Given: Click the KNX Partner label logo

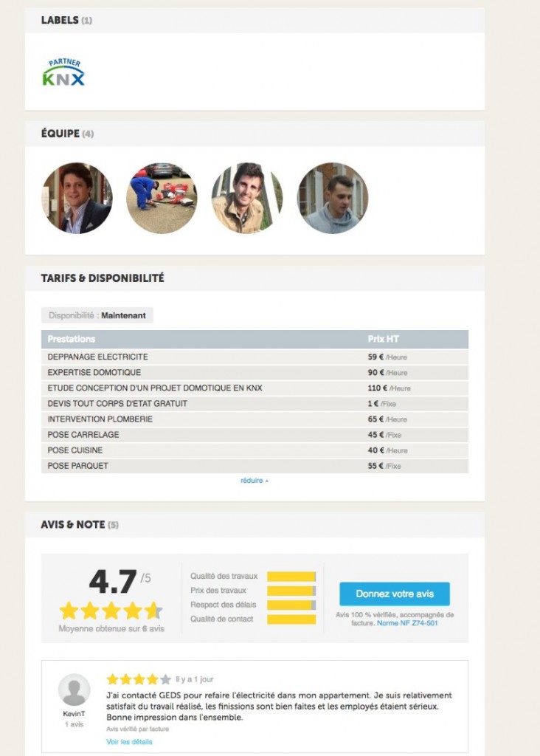Looking at the screenshot, I should click(x=63, y=73).
